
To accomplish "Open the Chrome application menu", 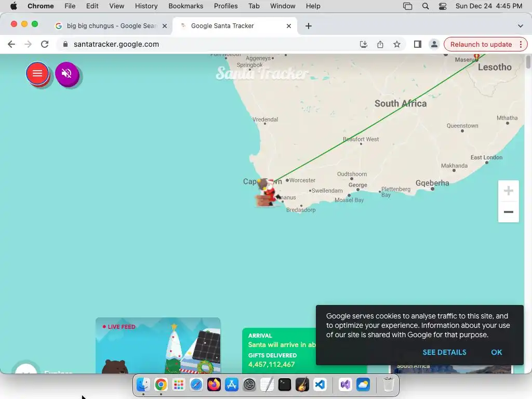I will point(41,6).
